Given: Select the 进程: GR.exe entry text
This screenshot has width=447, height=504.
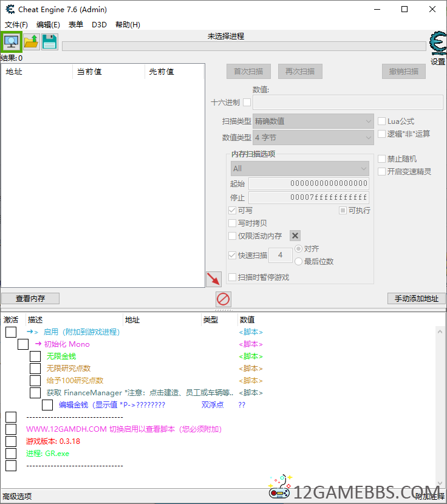Looking at the screenshot, I should pyautogui.click(x=47, y=454).
